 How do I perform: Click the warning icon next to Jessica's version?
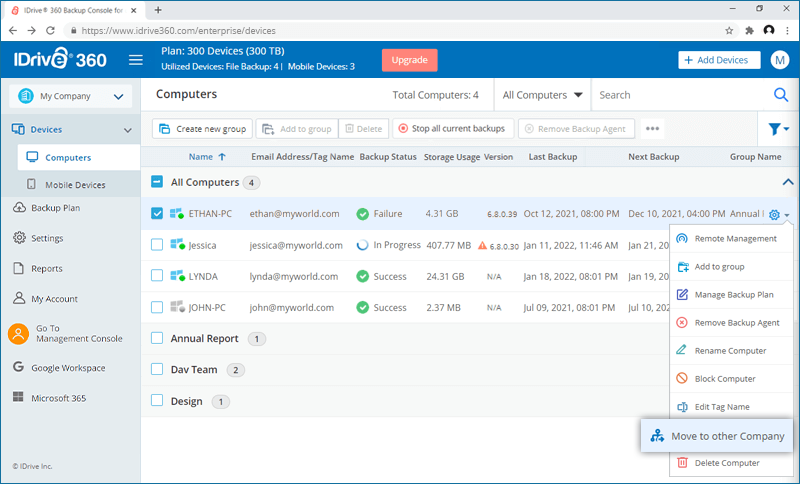[x=482, y=245]
